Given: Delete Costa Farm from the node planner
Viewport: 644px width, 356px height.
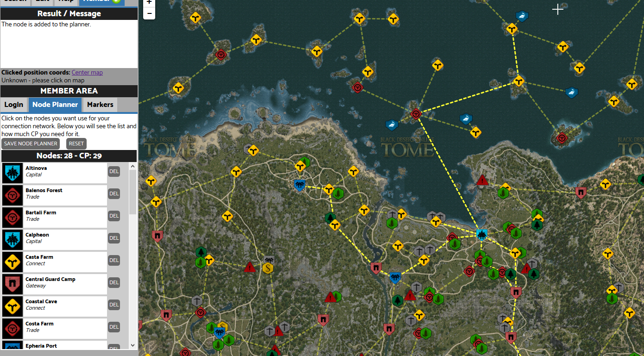Looking at the screenshot, I should [114, 327].
